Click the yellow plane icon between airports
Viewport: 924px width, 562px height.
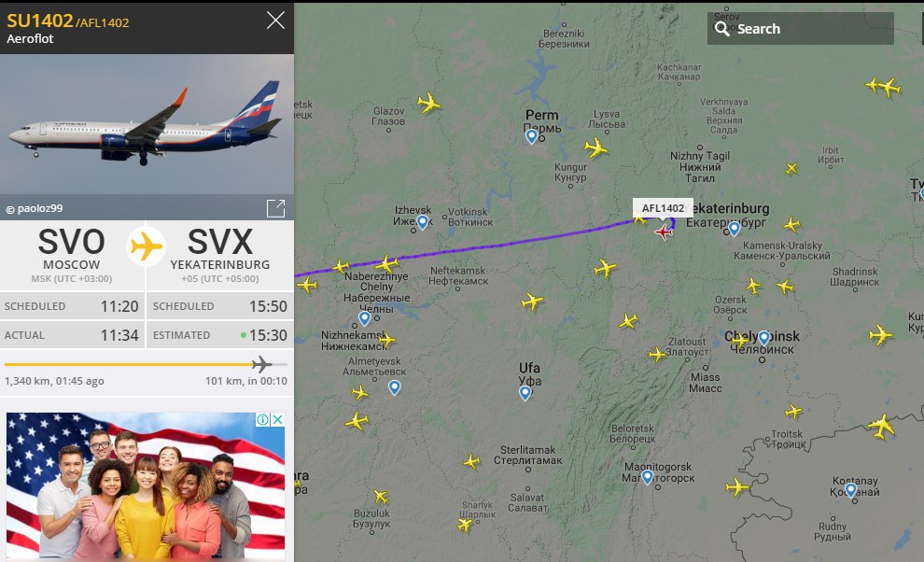(147, 246)
